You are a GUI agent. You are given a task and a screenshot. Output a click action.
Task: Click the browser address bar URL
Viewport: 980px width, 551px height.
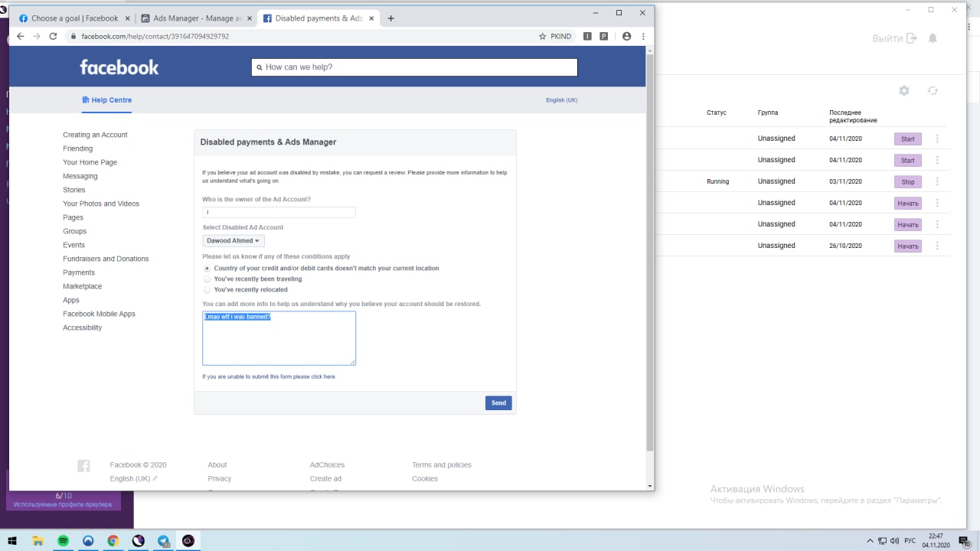tap(155, 36)
